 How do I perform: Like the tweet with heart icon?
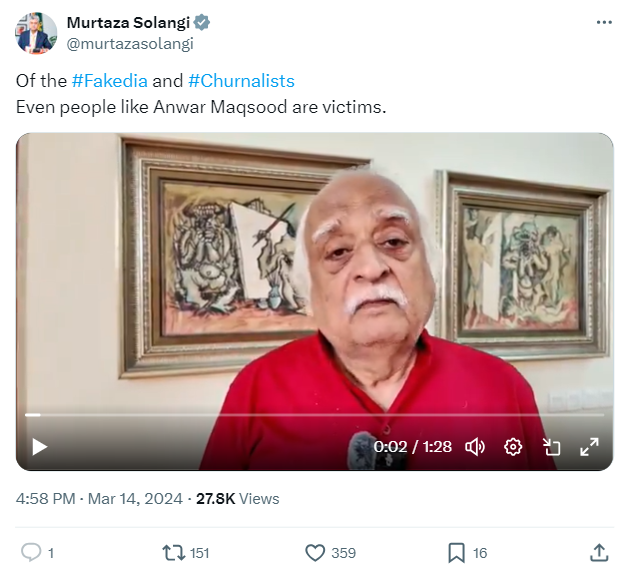pyautogui.click(x=315, y=552)
